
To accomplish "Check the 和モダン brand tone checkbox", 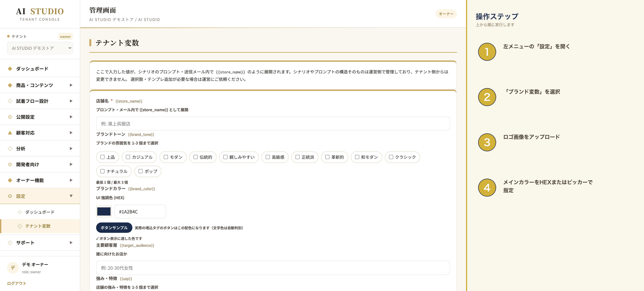I will coord(357,157).
